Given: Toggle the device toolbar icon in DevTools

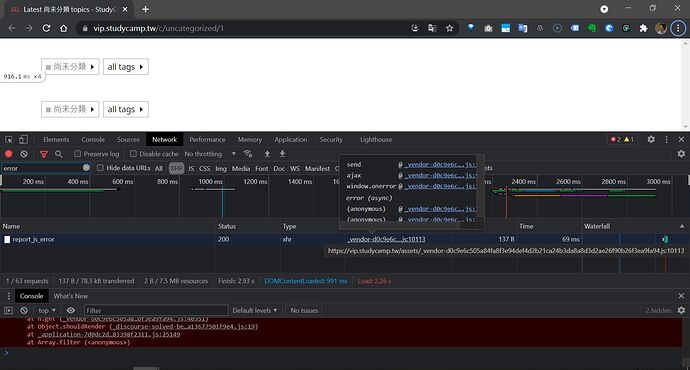Looking at the screenshot, I should (x=23, y=139).
